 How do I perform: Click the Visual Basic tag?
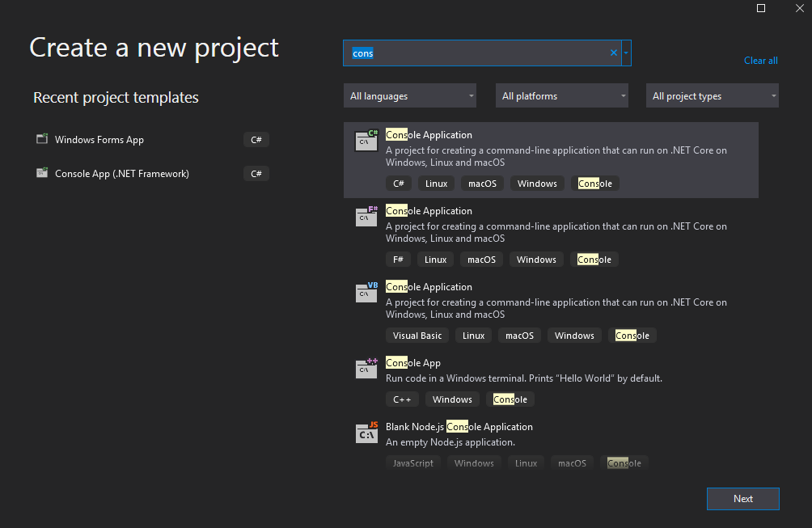tap(417, 336)
